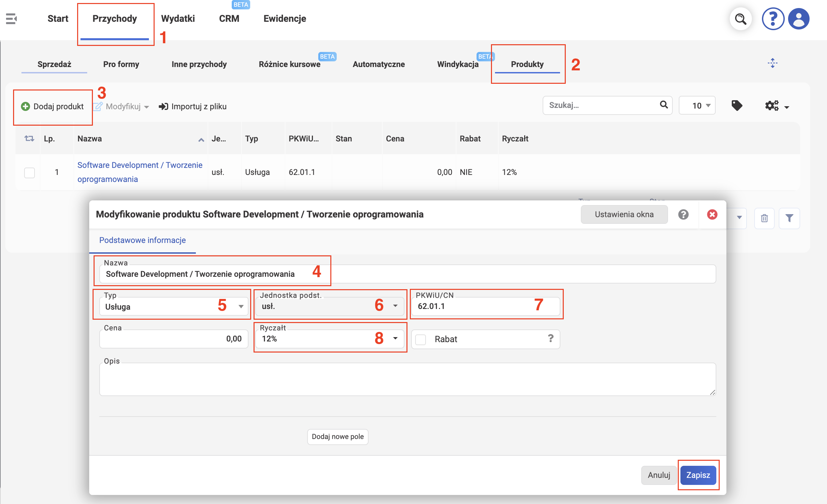Screen dimensions: 827x504
Task: Open the Pro formy tab
Action: click(121, 64)
